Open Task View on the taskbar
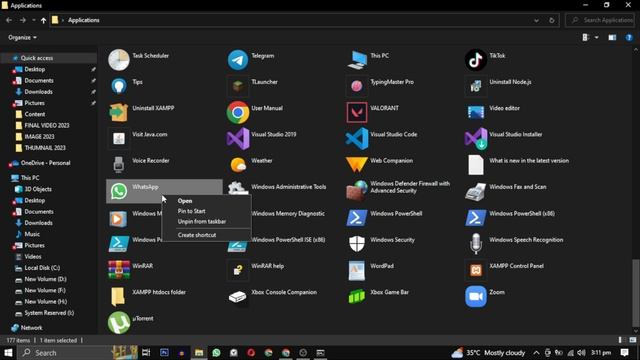The image size is (640, 360). (x=146, y=353)
